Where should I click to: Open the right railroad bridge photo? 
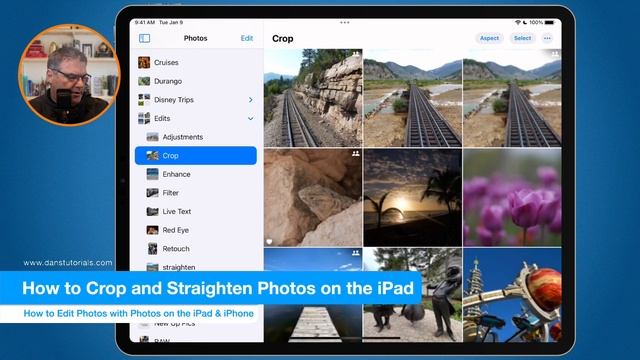tap(512, 98)
